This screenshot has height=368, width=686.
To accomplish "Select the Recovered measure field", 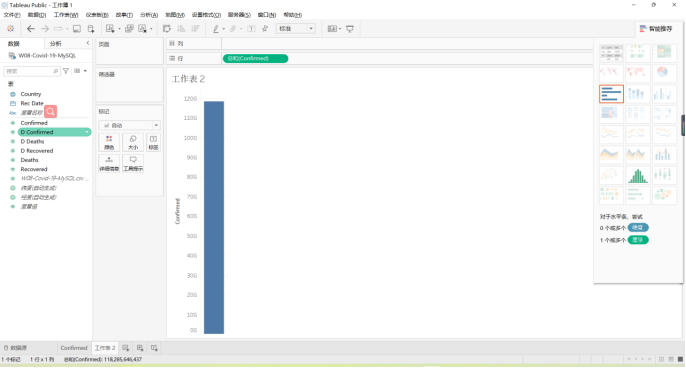I will point(34,169).
